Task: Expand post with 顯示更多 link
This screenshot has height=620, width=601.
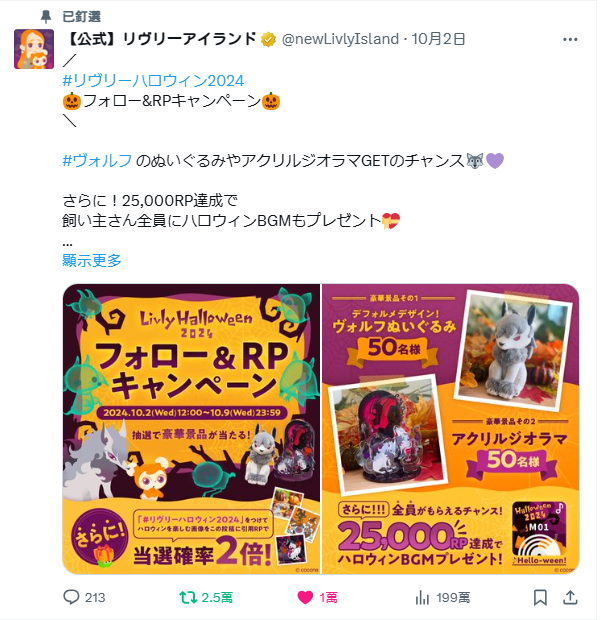Action: point(92,260)
